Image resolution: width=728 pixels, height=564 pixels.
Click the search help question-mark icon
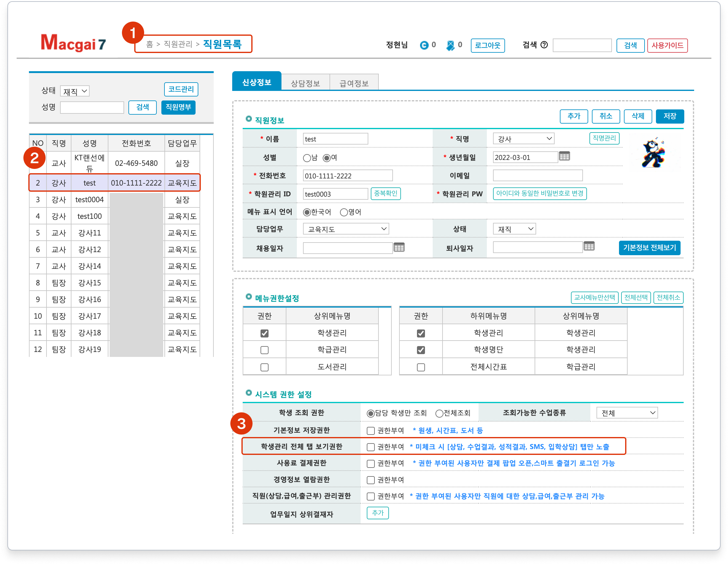click(544, 45)
